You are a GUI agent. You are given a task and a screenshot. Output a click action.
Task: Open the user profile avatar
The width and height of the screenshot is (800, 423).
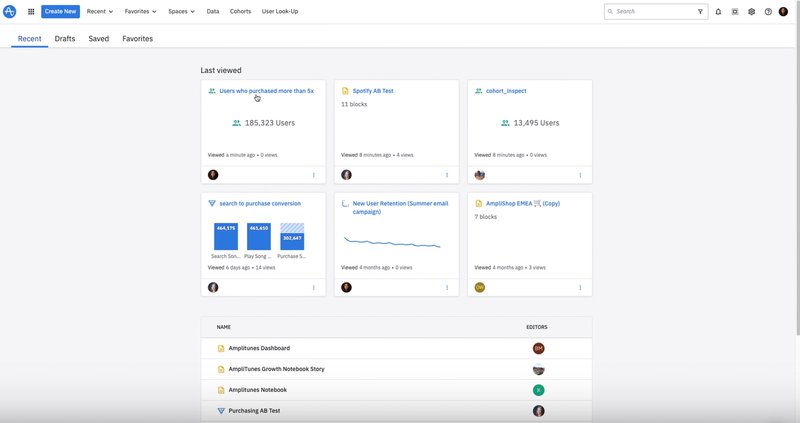click(783, 11)
